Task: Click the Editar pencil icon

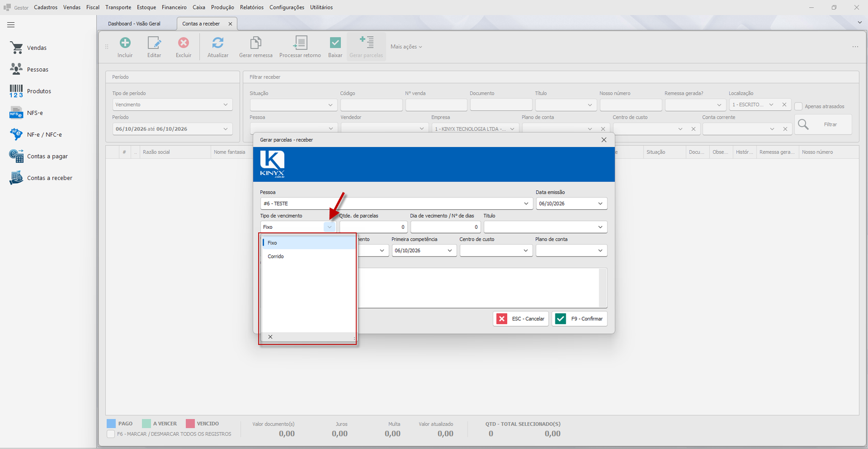Action: (x=154, y=43)
